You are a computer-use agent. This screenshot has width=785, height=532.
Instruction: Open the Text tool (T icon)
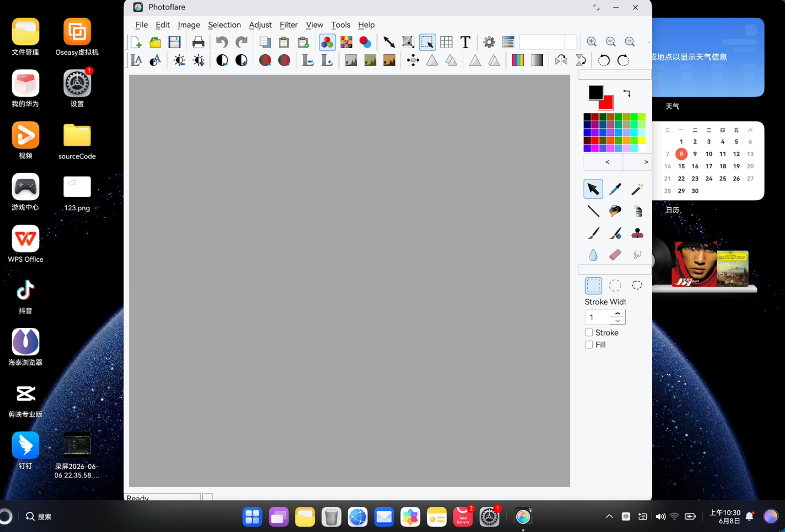tap(465, 42)
